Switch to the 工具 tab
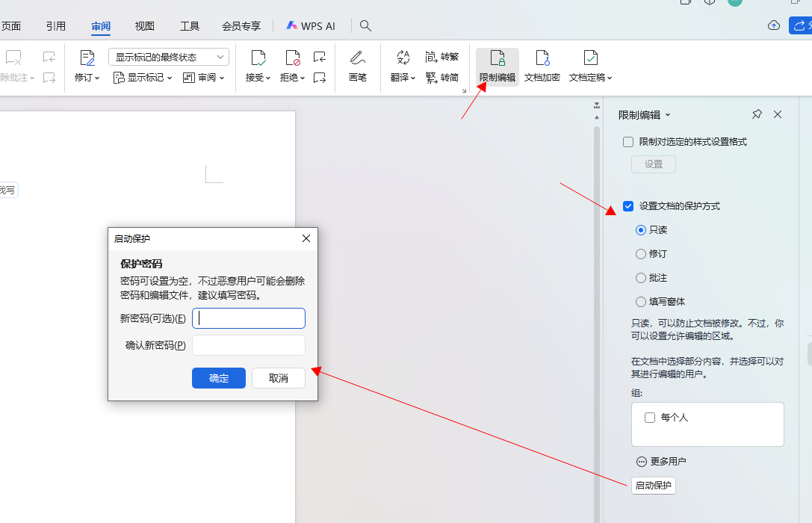 click(190, 26)
